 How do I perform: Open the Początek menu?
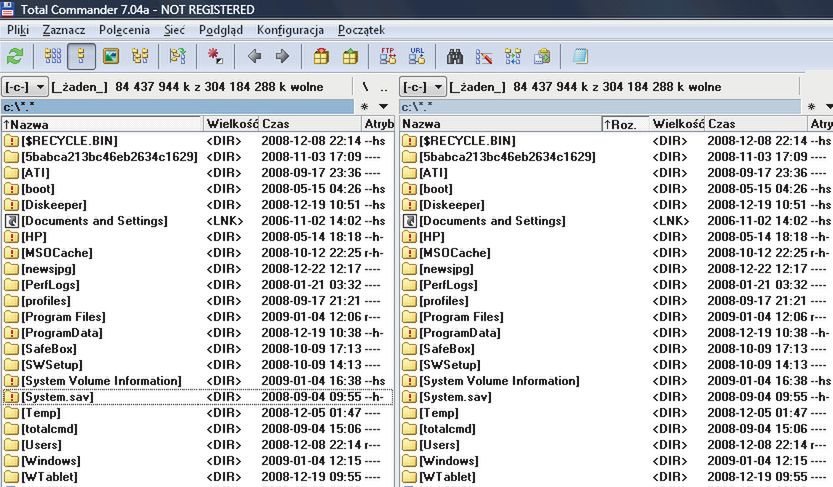(x=361, y=30)
